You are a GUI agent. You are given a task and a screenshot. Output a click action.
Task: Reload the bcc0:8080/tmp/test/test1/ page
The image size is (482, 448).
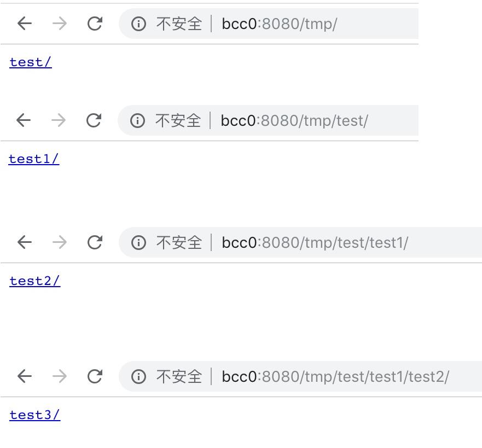click(95, 242)
